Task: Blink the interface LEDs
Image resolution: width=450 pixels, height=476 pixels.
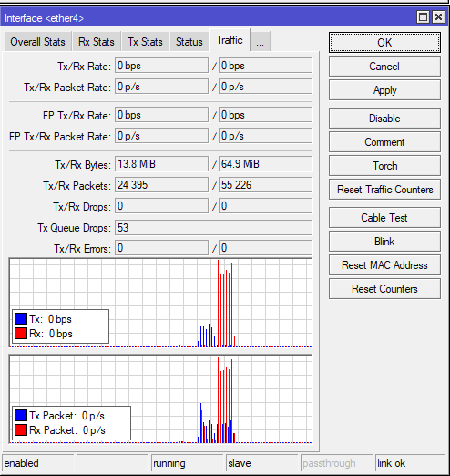Action: coord(384,242)
